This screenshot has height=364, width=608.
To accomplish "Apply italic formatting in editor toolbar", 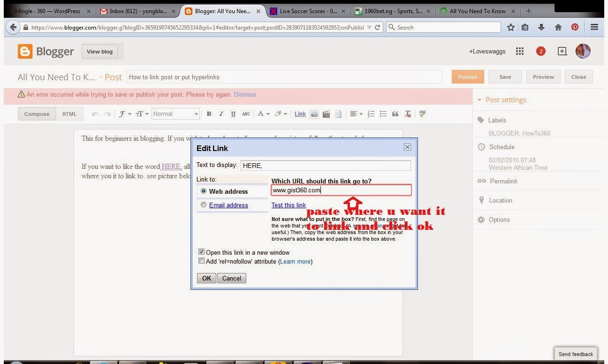I will [x=221, y=114].
